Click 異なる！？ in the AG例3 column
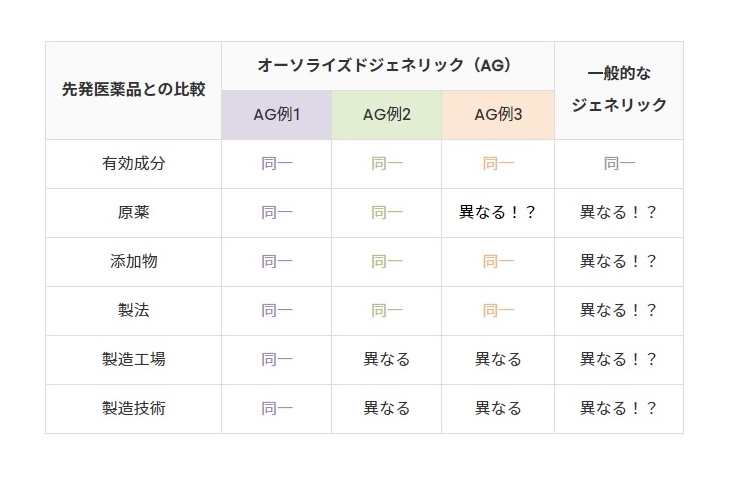 [x=498, y=212]
